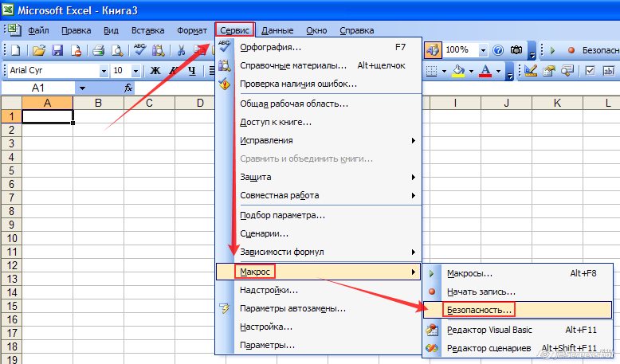This screenshot has height=364, width=620.
Task: Choose Параметры at menu bottom
Action: click(x=319, y=345)
